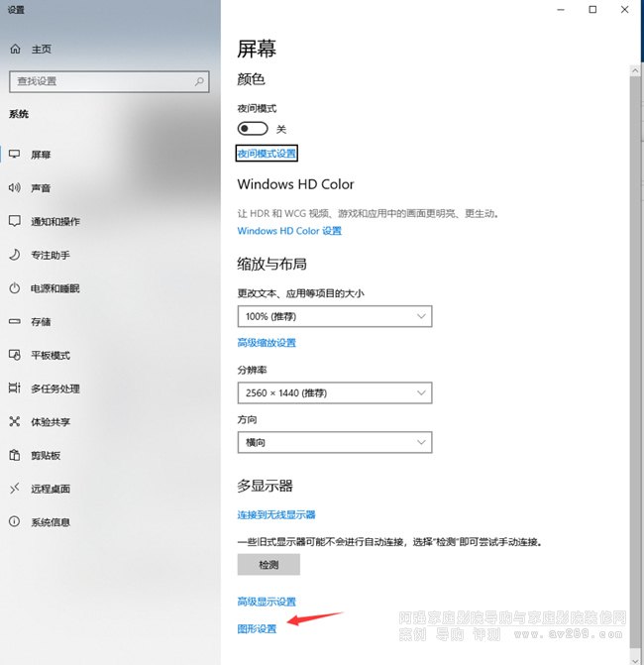Open Power and Sleep (电源和睡眠) icon
The image size is (644, 665).
coord(15,288)
